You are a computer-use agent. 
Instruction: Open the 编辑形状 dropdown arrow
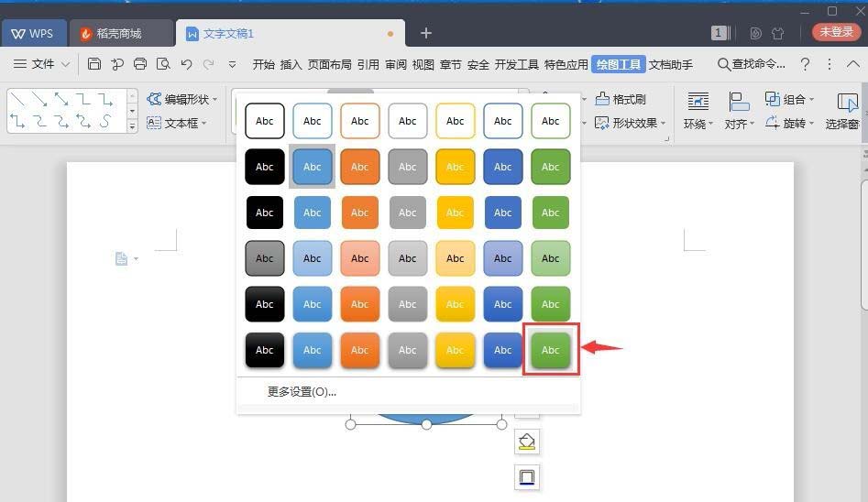click(214, 100)
